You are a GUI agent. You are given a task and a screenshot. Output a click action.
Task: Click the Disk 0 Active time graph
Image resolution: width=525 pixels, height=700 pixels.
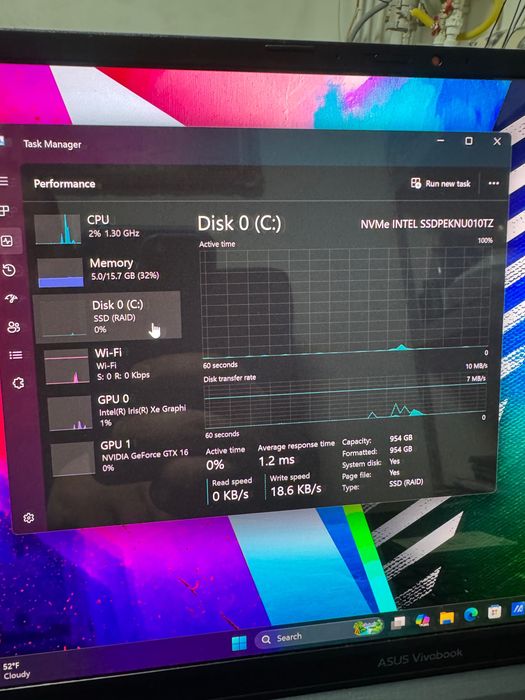pyautogui.click(x=345, y=302)
